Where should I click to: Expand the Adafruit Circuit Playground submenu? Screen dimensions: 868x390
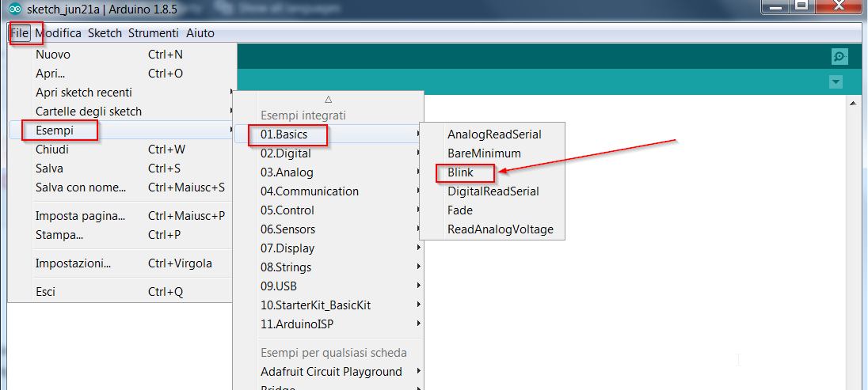coord(331,372)
